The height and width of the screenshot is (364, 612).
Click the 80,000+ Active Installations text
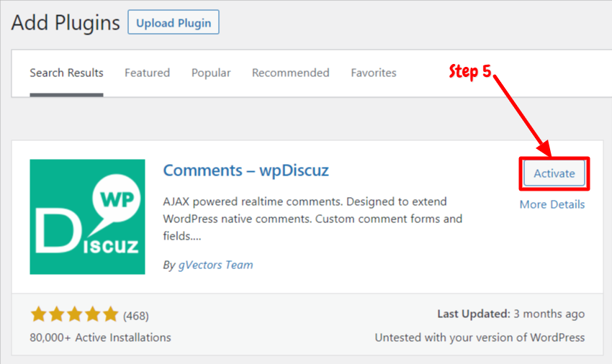pos(100,337)
